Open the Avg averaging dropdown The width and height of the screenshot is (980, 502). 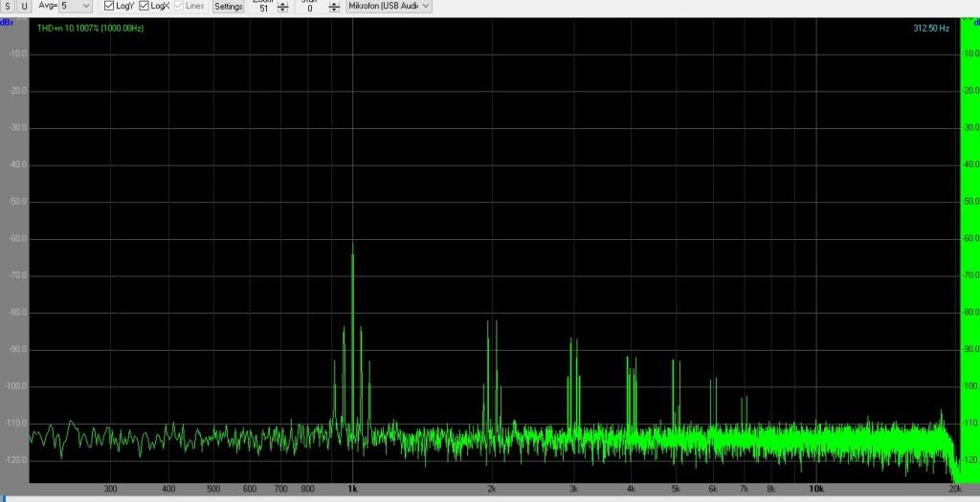(x=76, y=6)
